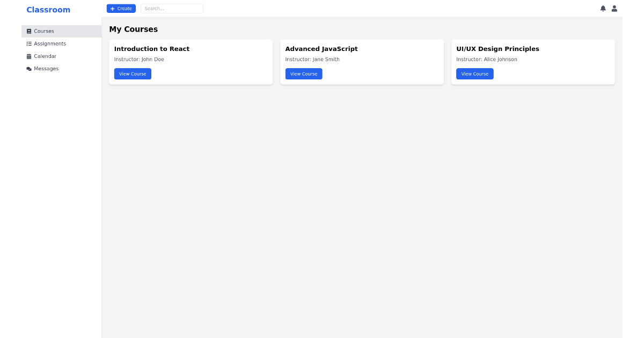This screenshot has width=644, height=338.
Task: View Course for Advanced JavaScript
Action: point(304,74)
